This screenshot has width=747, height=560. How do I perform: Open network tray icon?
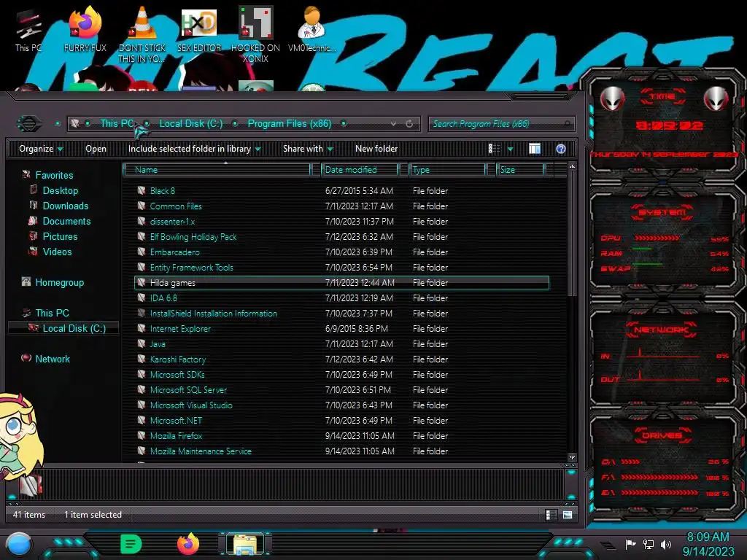tap(649, 544)
